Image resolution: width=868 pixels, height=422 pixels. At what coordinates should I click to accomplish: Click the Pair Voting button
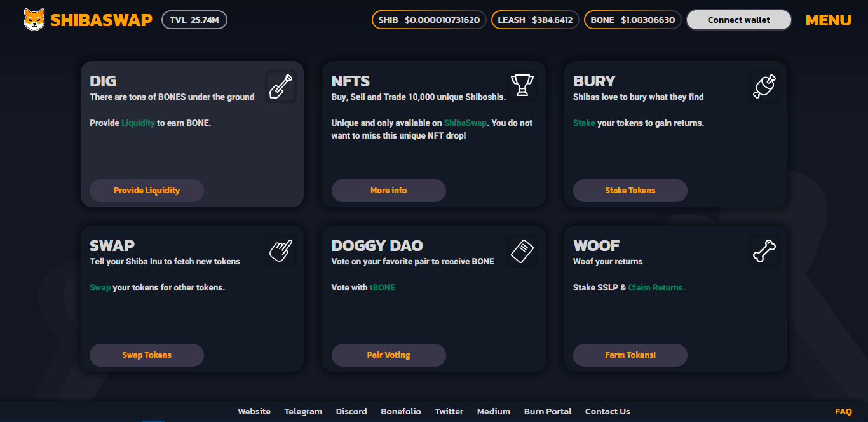(389, 355)
